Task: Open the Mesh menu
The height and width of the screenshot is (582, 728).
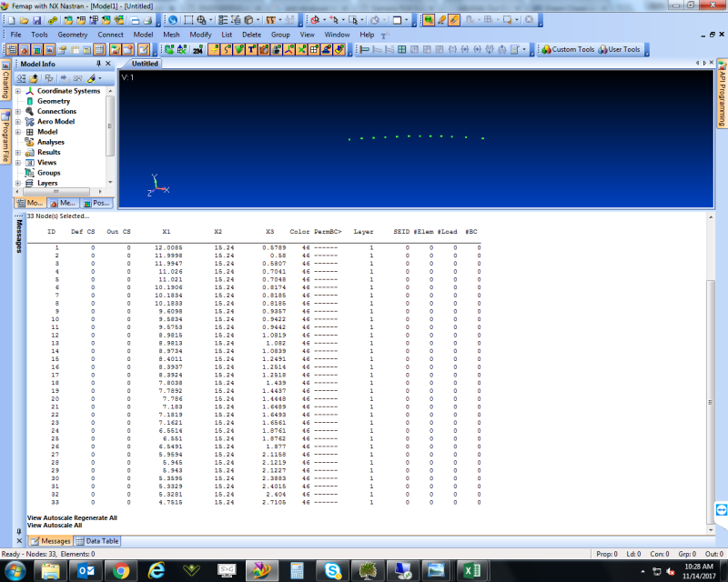Action: point(171,35)
